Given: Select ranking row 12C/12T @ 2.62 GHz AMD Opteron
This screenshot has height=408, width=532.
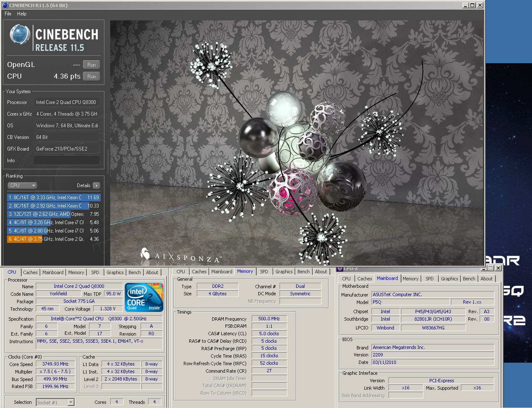Looking at the screenshot, I should coord(54,214).
